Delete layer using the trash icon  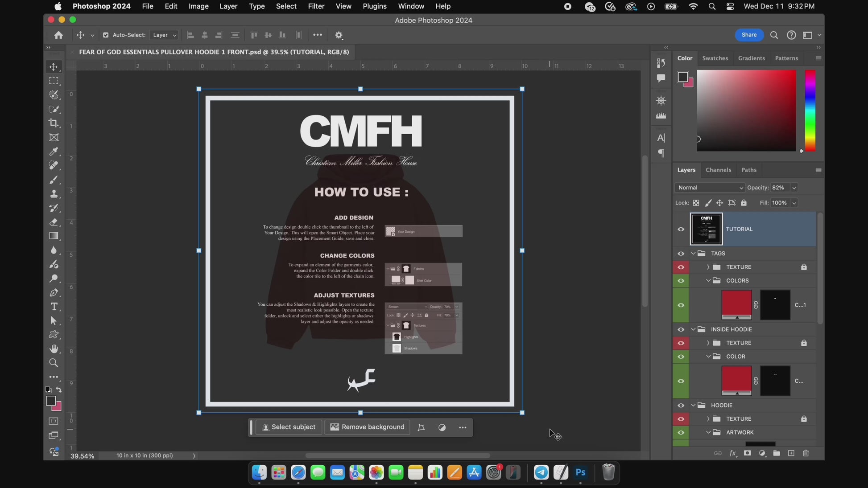806,453
